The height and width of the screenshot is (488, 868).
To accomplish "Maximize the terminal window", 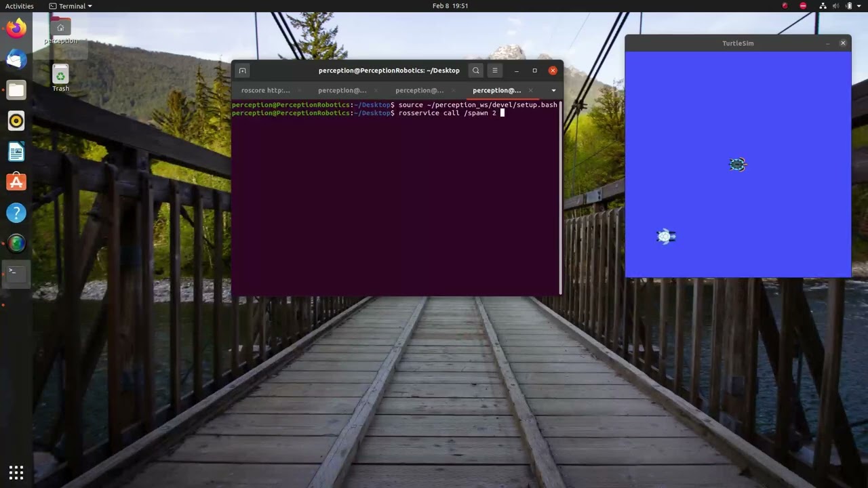I will click(534, 70).
